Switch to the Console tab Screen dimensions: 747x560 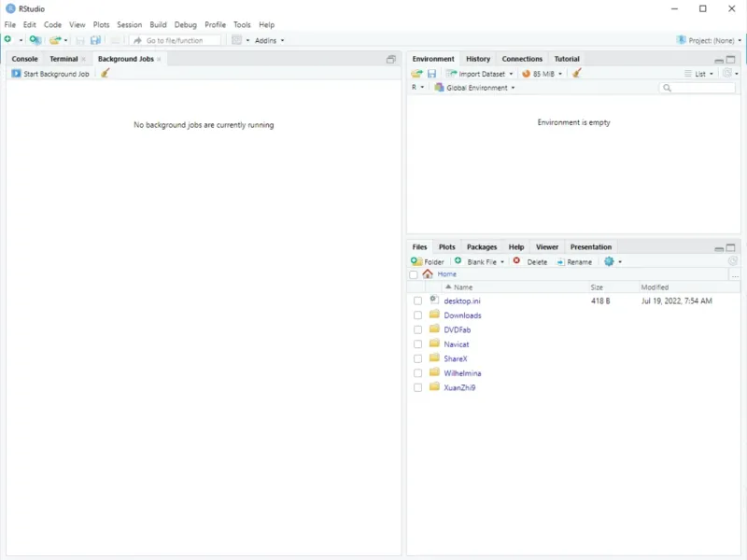25,59
